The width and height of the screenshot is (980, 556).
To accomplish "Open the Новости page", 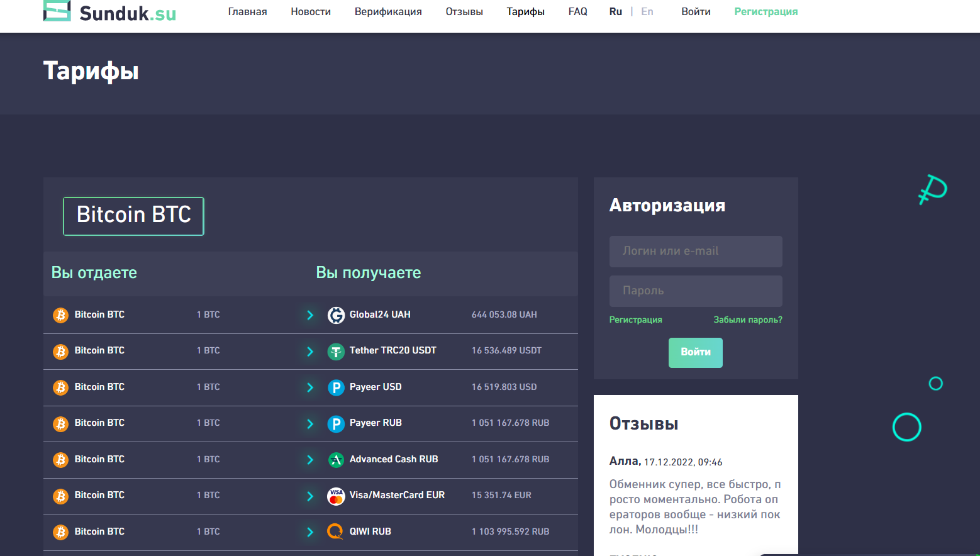I will (x=311, y=11).
